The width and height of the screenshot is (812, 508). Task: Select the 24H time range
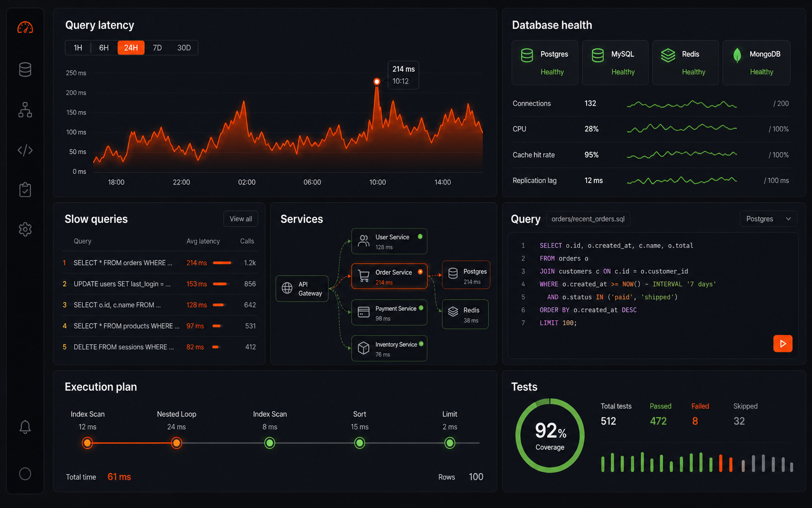tap(131, 48)
